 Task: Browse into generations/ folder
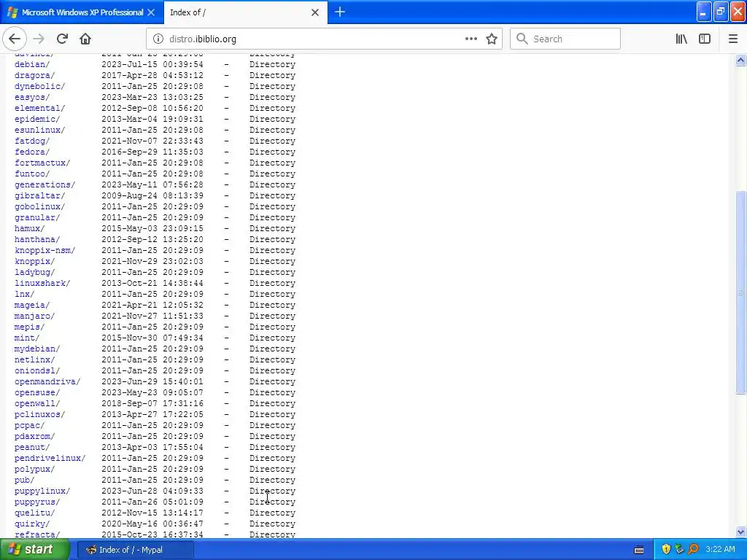[x=44, y=184]
